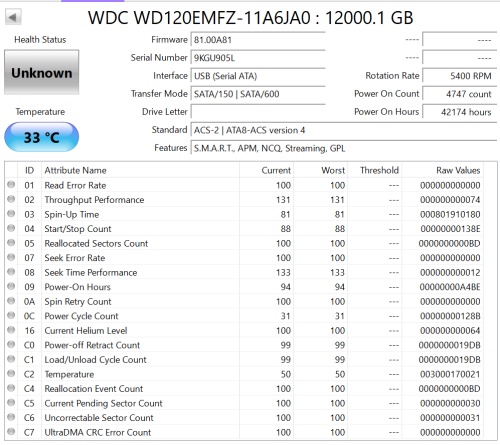The height and width of the screenshot is (445, 500).
Task: Click status dot for Read Error Rate
Action: coord(11,185)
